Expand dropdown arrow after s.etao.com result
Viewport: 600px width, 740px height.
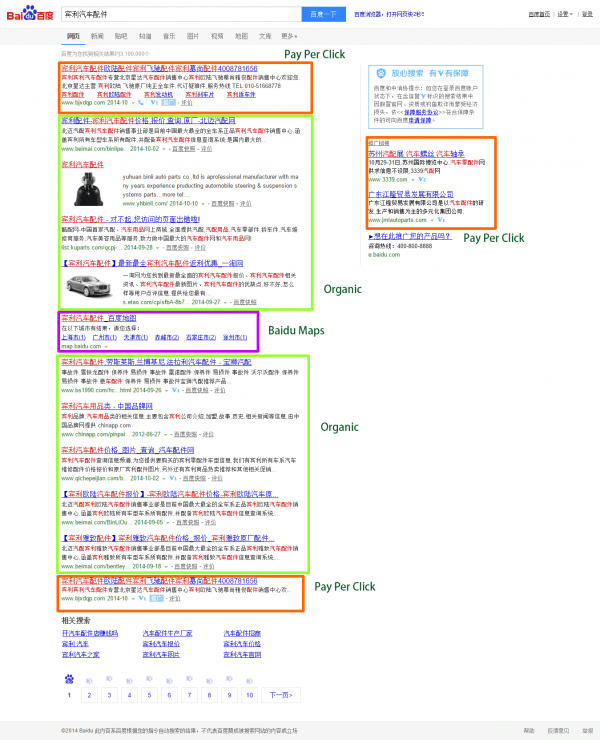(225, 302)
